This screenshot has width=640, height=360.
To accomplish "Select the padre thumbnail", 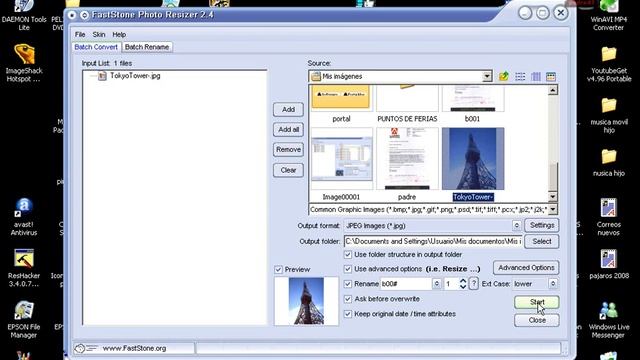I will coord(407,159).
